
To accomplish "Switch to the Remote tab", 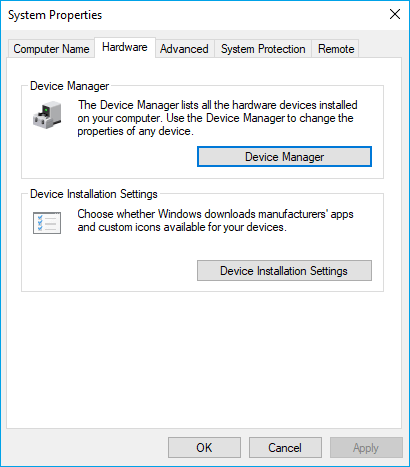I will click(336, 49).
